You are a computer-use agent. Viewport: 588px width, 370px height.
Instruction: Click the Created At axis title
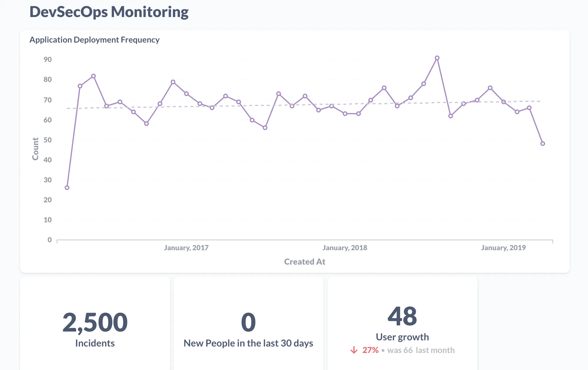(x=305, y=262)
